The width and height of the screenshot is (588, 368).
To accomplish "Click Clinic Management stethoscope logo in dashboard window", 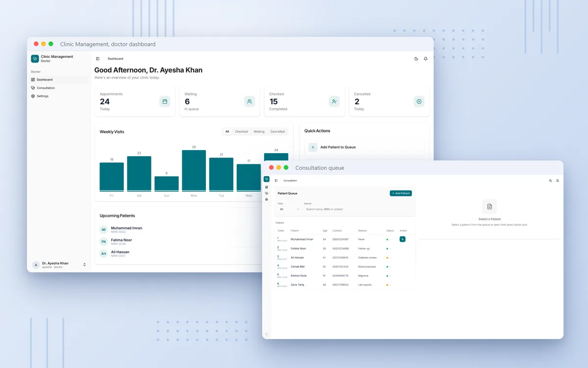I will click(x=35, y=59).
